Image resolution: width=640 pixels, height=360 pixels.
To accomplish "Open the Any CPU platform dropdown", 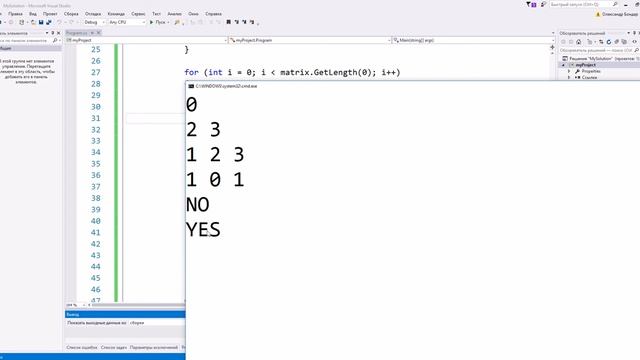I will coord(127,22).
